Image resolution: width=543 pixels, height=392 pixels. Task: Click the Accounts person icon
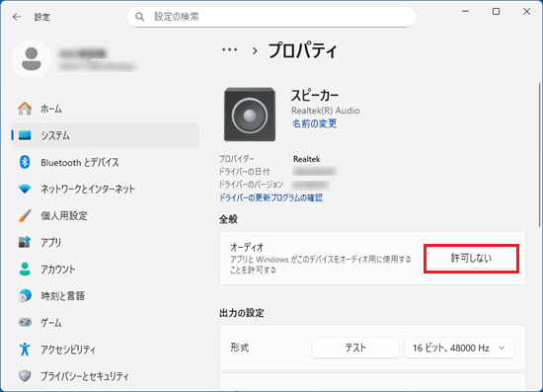click(x=25, y=269)
